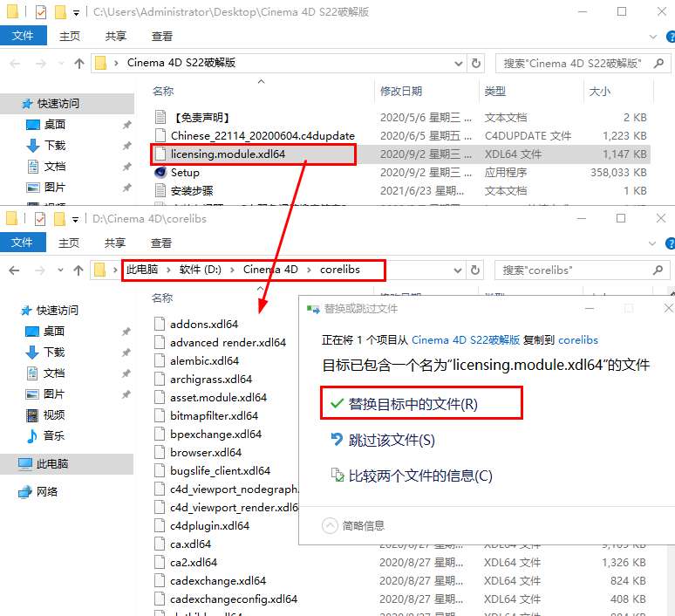Click refresh button in corelibs window address bar
The height and width of the screenshot is (616, 675).
[x=474, y=270]
